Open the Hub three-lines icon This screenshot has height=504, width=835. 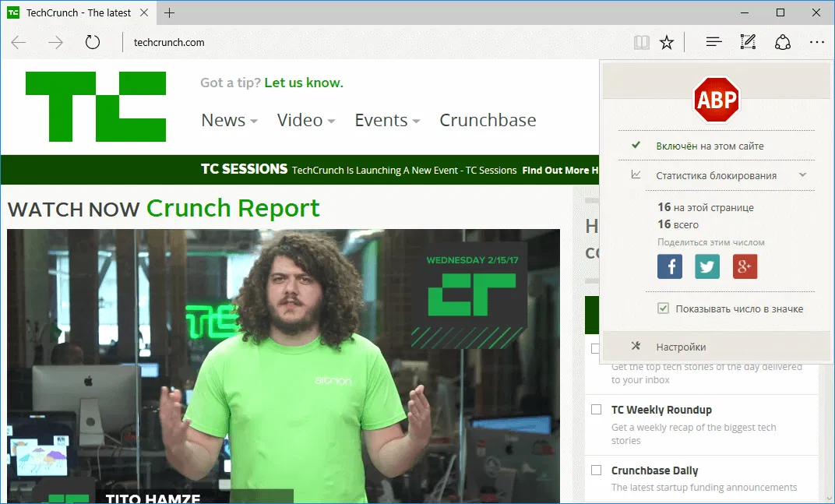point(713,41)
